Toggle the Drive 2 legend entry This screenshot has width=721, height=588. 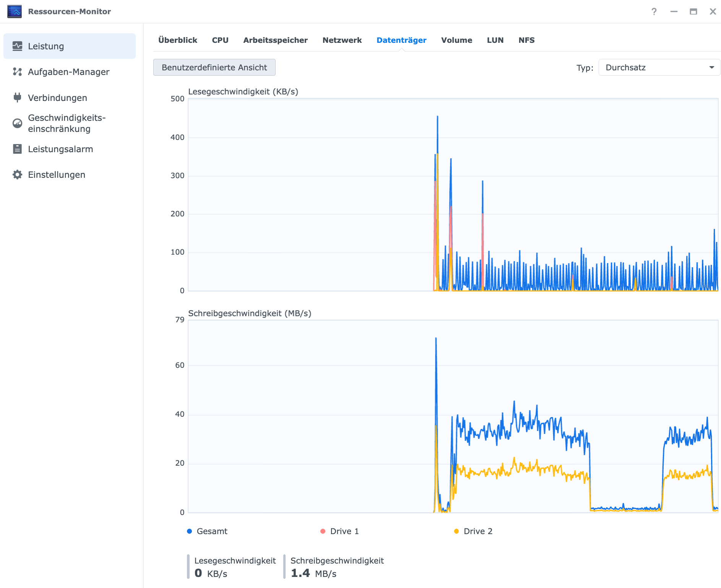pos(473,531)
